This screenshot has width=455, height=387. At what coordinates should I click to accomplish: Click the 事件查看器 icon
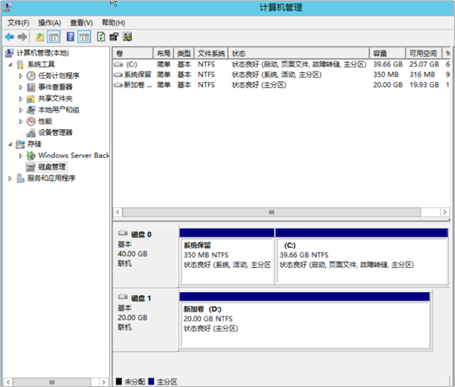(31, 87)
